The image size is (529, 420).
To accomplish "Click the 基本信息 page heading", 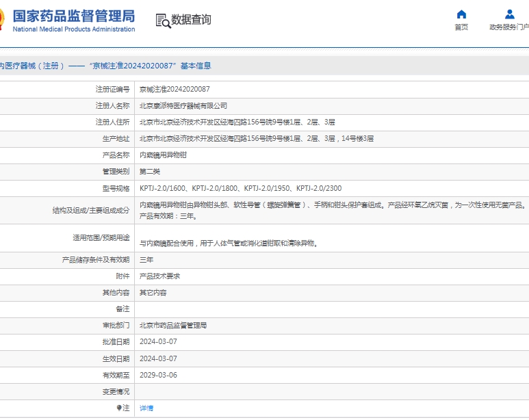I will (196, 66).
